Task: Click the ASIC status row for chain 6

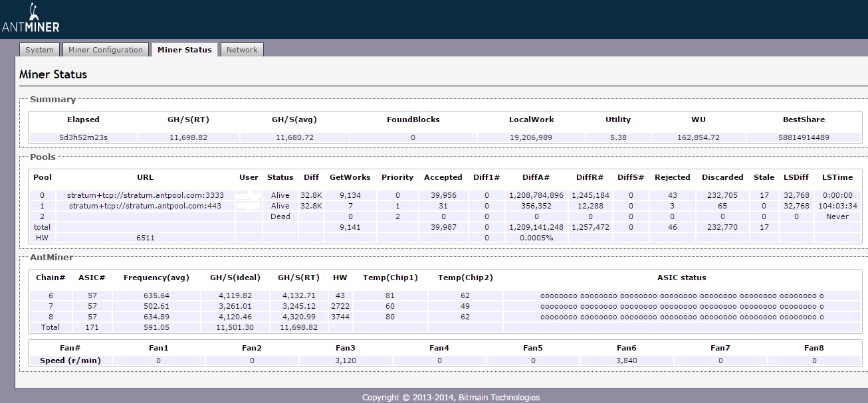Action: [681, 295]
